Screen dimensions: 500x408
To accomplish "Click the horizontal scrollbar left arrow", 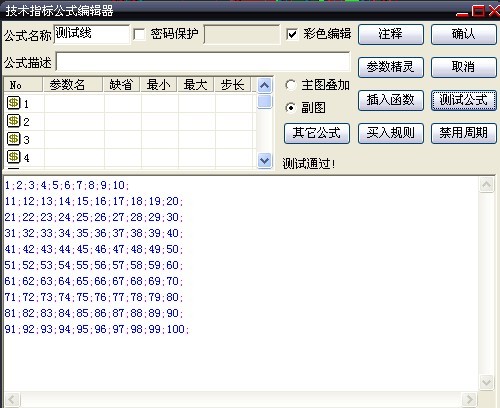I will pyautogui.click(x=12, y=399).
